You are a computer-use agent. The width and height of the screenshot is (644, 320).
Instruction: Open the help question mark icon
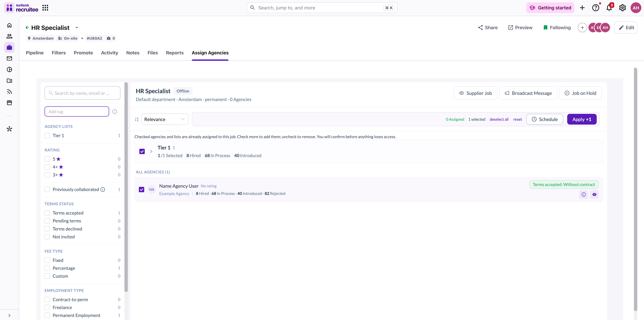pos(596,8)
